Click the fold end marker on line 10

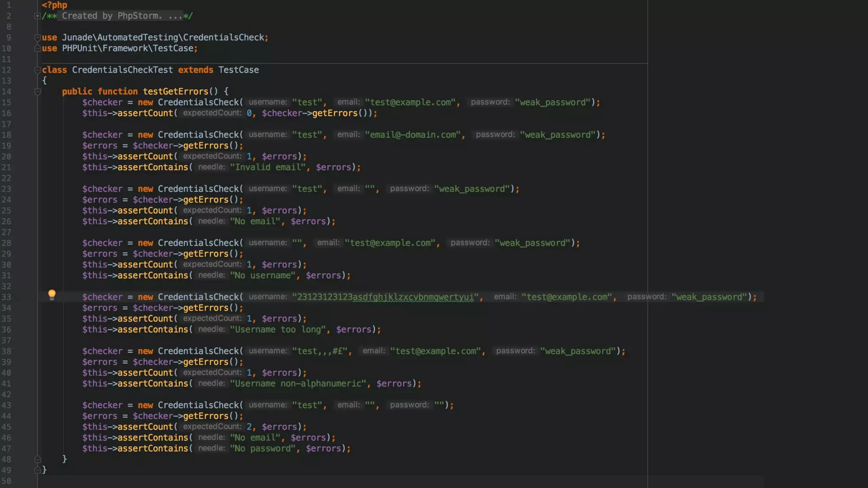point(37,48)
